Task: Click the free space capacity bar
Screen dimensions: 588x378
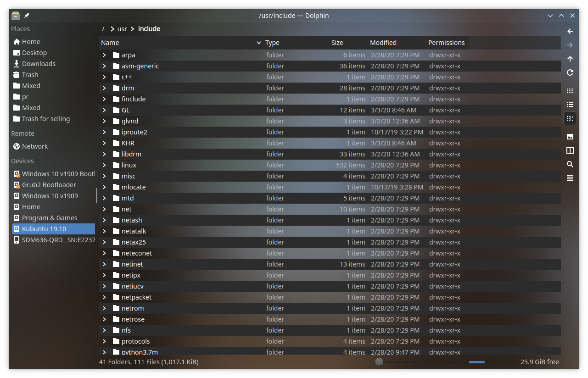Action: pyautogui.click(x=476, y=362)
